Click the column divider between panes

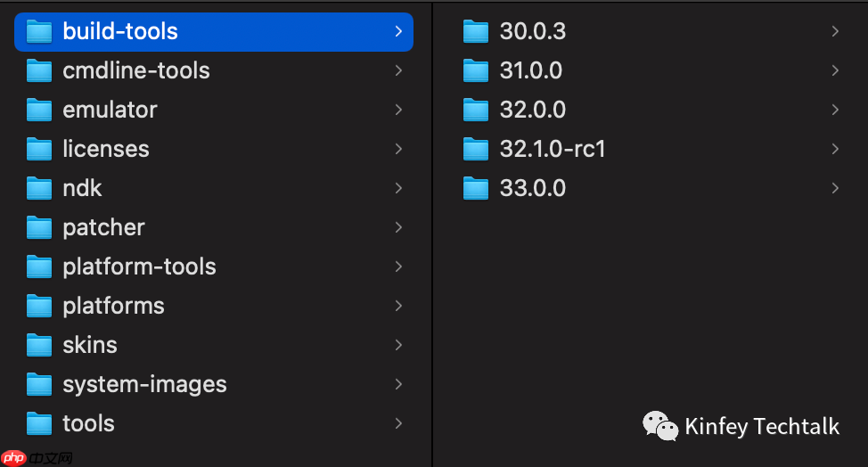coord(432,233)
